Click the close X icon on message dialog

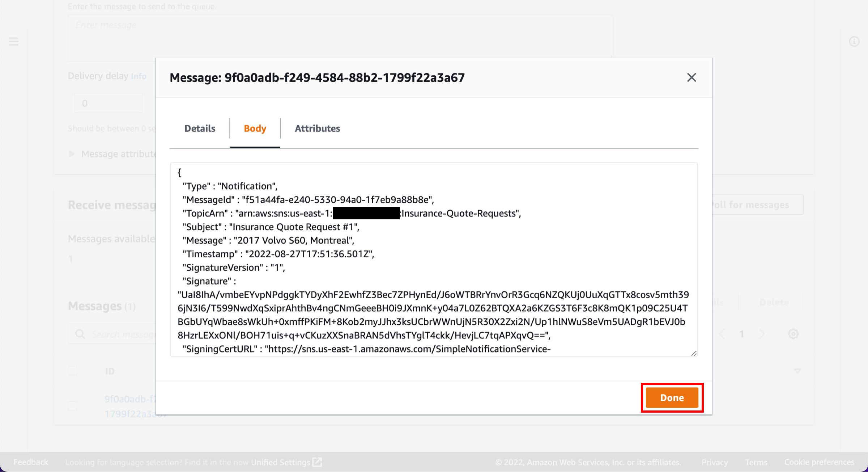click(691, 77)
